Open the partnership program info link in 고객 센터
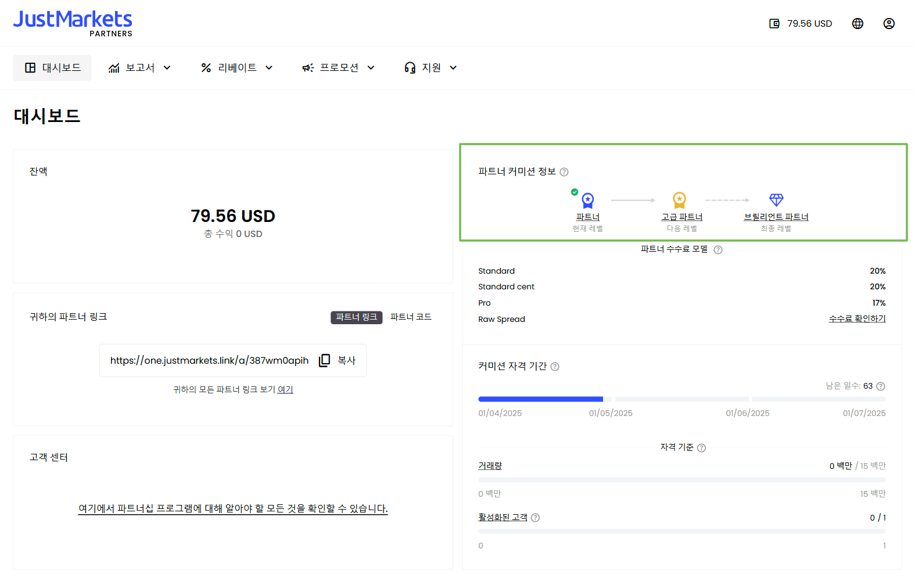 [233, 509]
